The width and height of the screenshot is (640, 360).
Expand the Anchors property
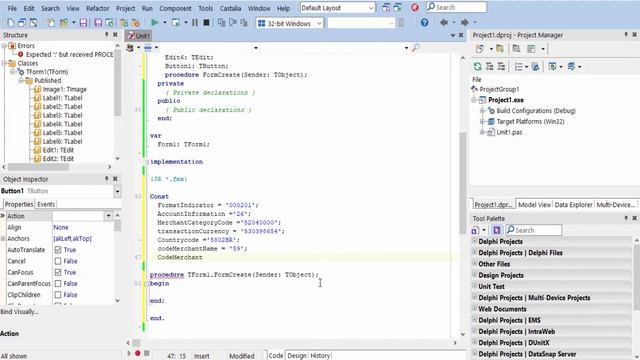tap(3, 238)
